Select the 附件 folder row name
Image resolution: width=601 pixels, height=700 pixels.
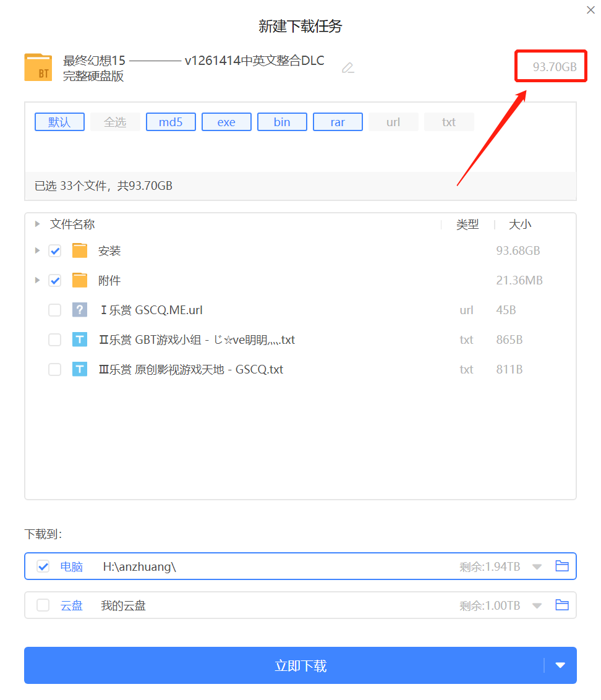(x=109, y=280)
